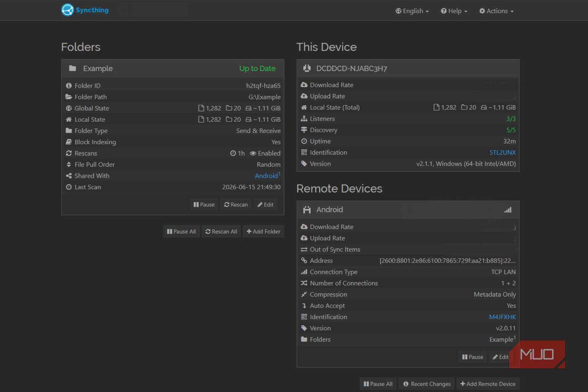Click the Uptime clock icon
The width and height of the screenshot is (588, 392).
[304, 141]
